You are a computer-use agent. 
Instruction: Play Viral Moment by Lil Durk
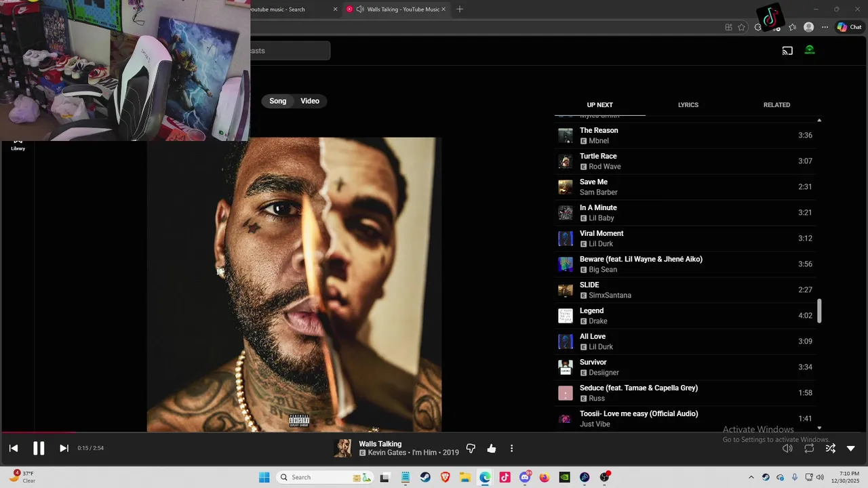(x=687, y=239)
